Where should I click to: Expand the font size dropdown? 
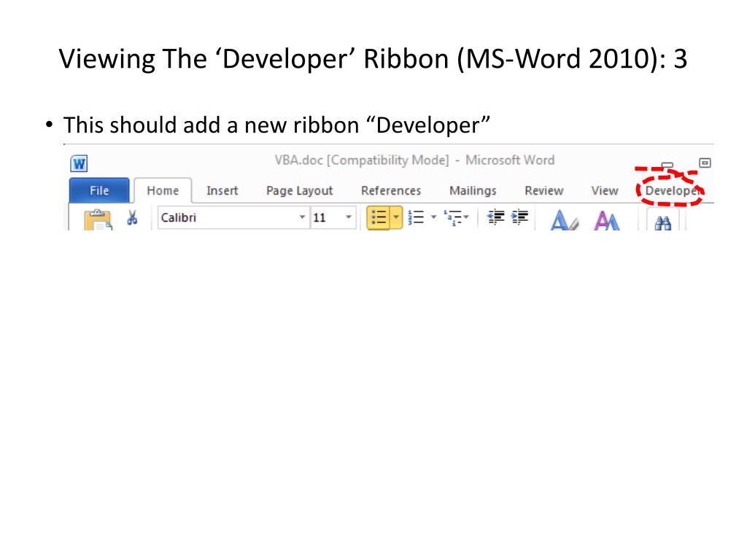(x=349, y=217)
